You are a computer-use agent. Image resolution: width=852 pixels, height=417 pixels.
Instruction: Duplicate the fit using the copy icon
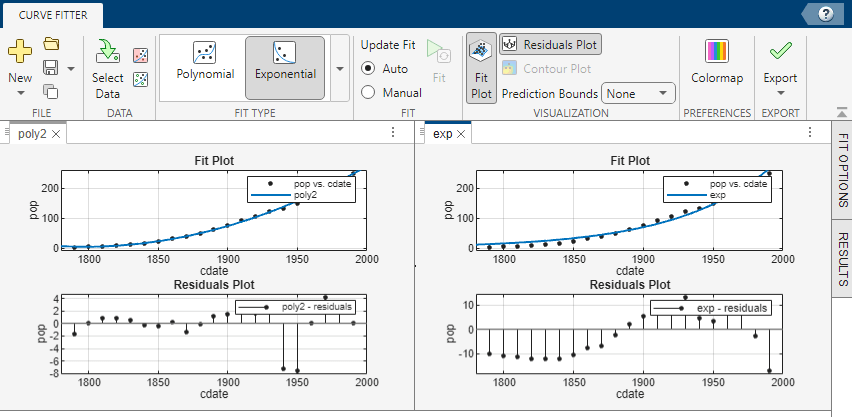coord(51,91)
